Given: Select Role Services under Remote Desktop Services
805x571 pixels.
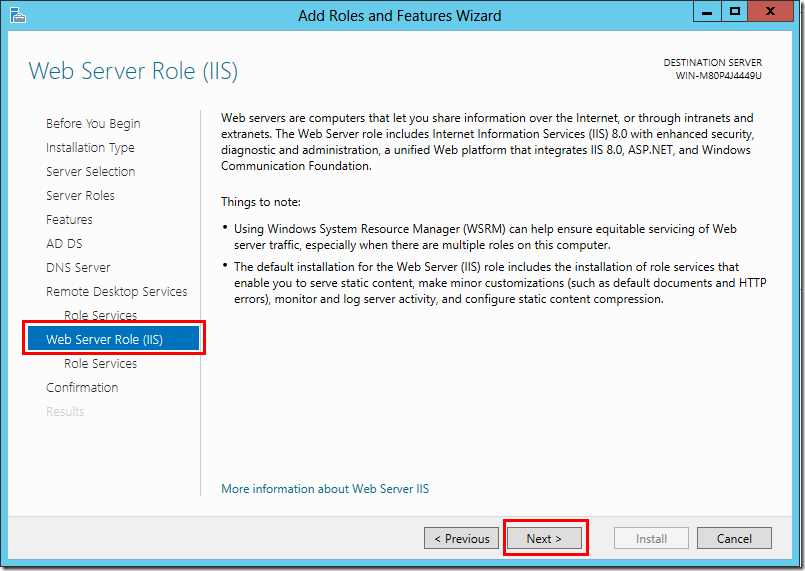Looking at the screenshot, I should (x=100, y=316).
